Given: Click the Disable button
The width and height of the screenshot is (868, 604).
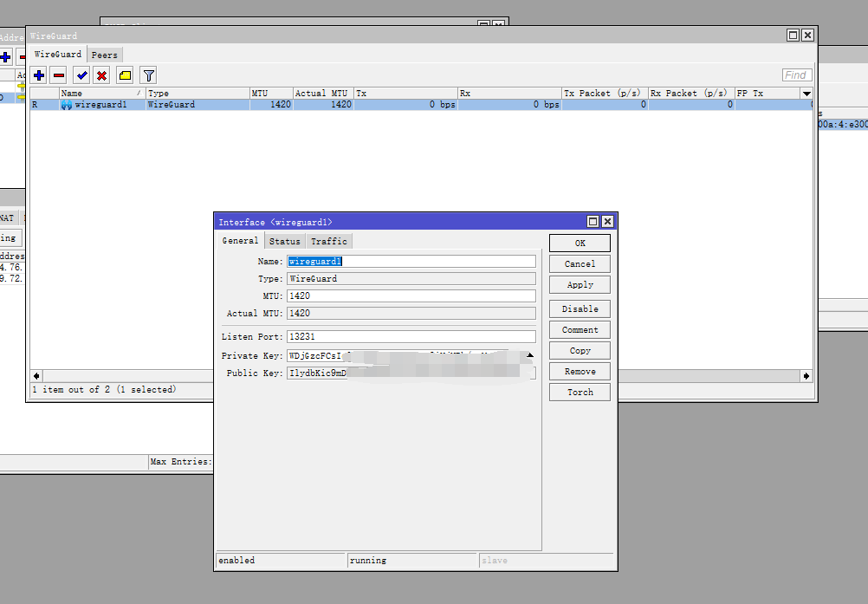Looking at the screenshot, I should (580, 309).
